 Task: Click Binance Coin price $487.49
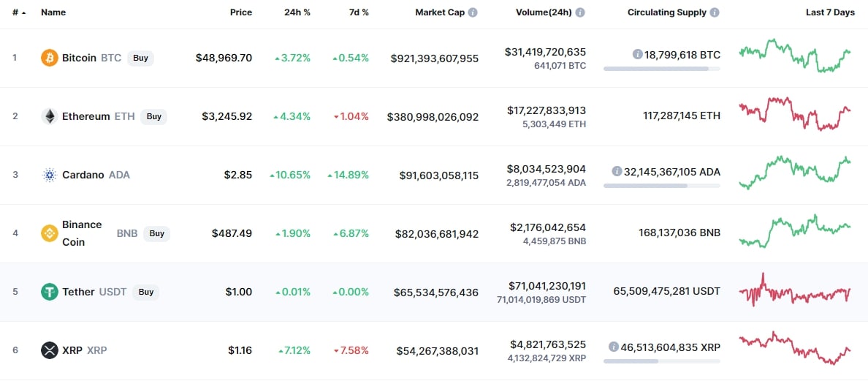[232, 233]
